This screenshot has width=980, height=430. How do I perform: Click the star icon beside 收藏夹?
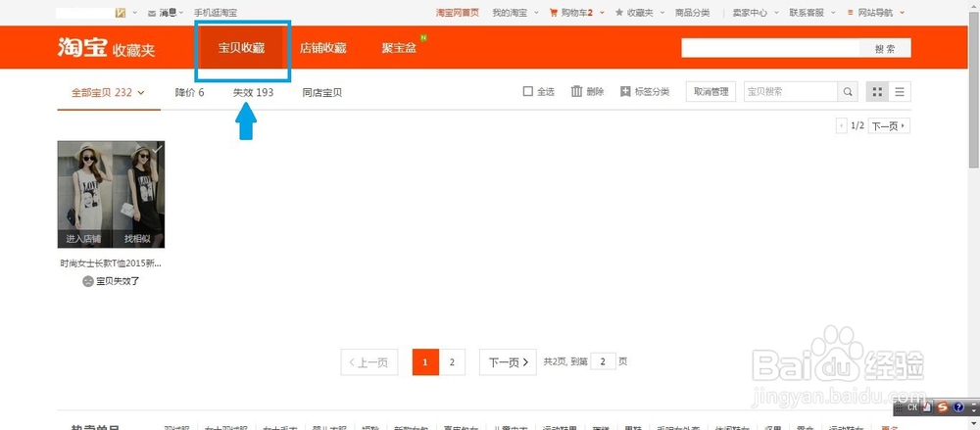click(x=618, y=13)
